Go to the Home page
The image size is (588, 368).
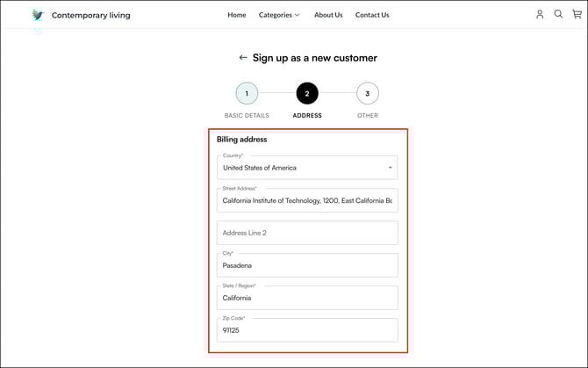point(237,15)
